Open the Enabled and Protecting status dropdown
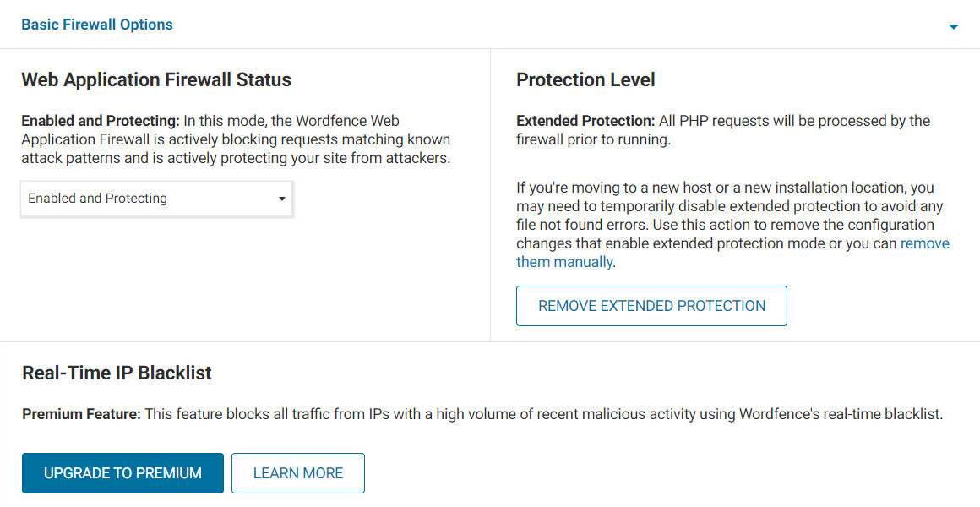This screenshot has height=507, width=980. (156, 199)
